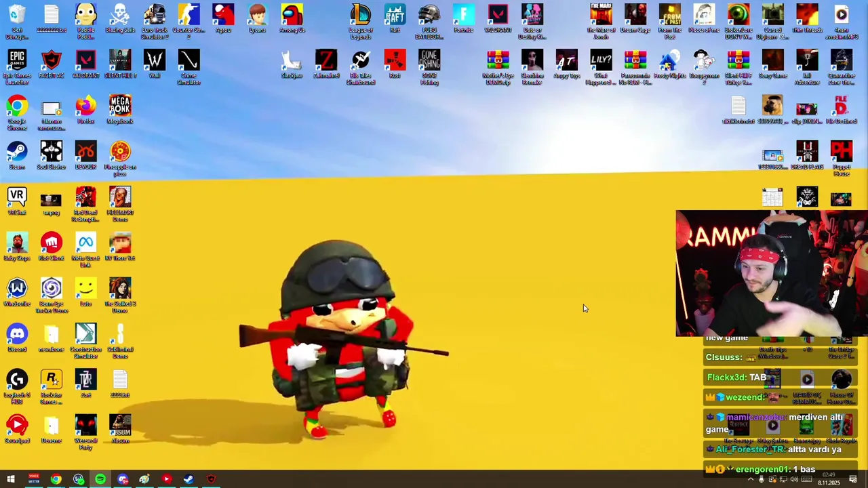Open the DREAD FLATS shortcut

pos(807,155)
